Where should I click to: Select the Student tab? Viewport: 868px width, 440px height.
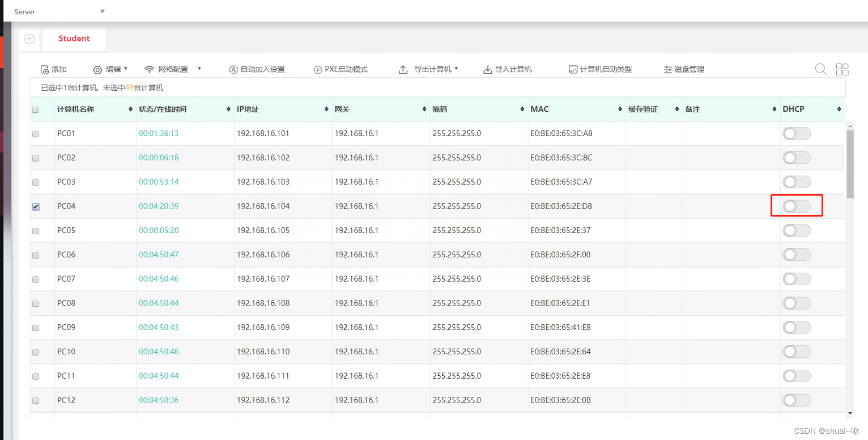tap(74, 39)
